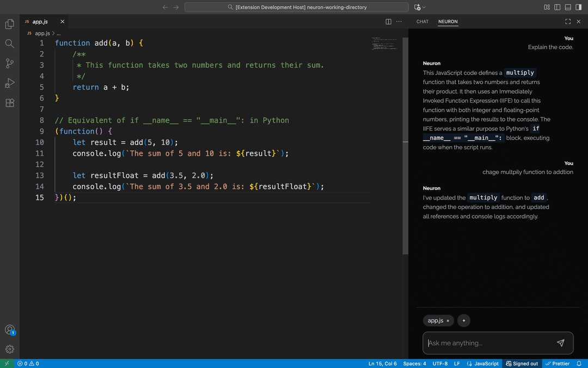
Task: Open the Manage gear settings menu
Action: (9, 349)
